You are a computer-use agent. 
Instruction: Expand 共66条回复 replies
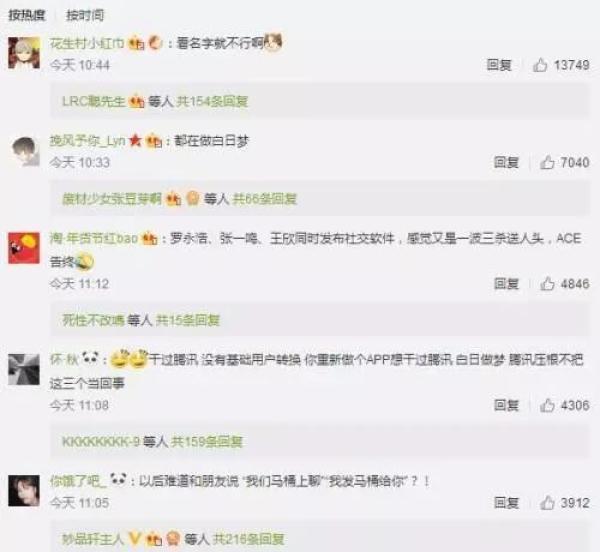tap(265, 199)
